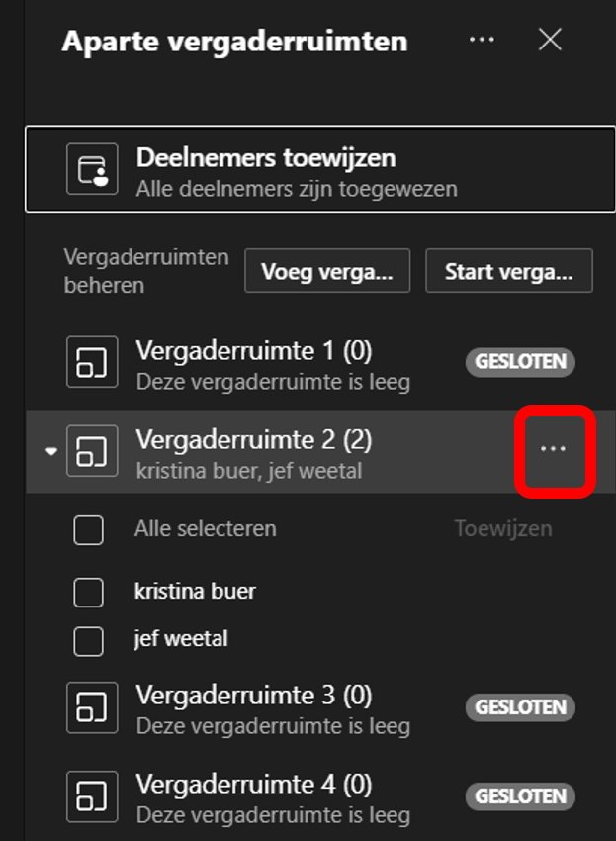Collapse Vergaderruimte 2 using the arrow
Viewport: 616px width, 841px height.
click(51, 451)
